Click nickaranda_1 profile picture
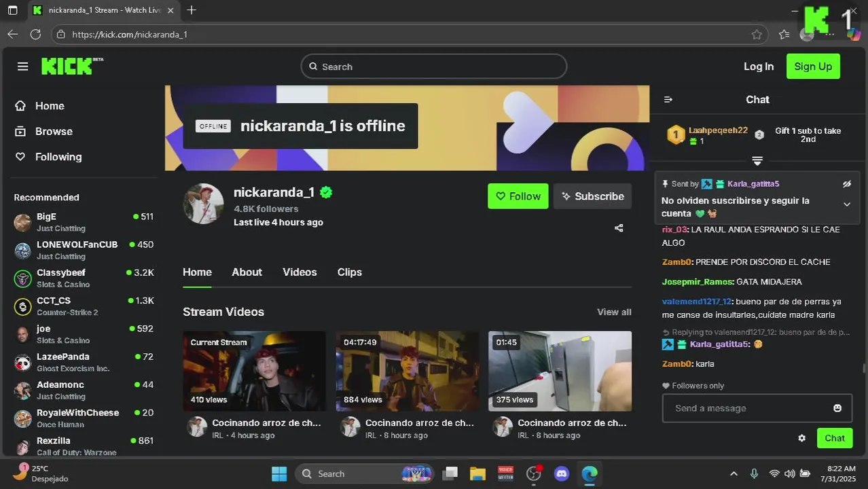The width and height of the screenshot is (868, 489). (203, 203)
